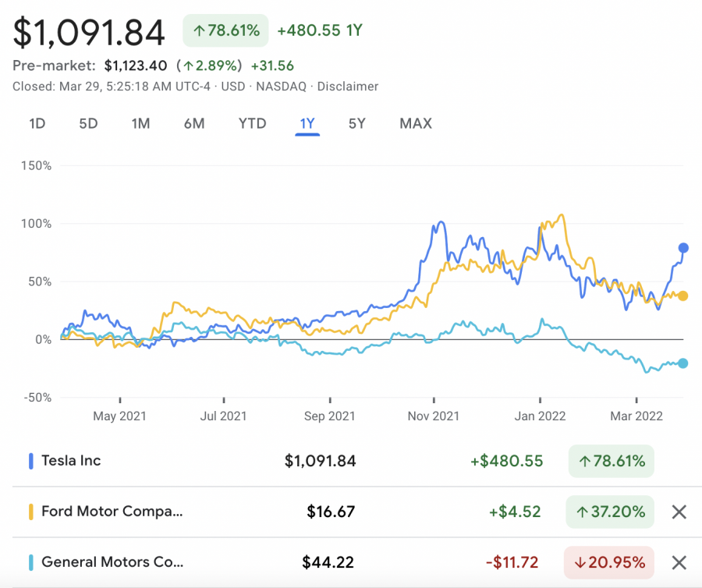Click General Motors price $44.22
The width and height of the screenshot is (702, 588).
tap(328, 562)
